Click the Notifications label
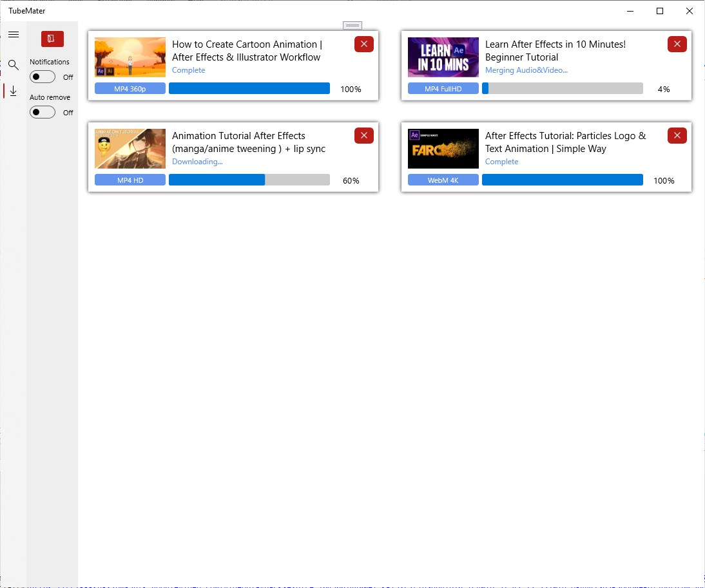 [50, 62]
